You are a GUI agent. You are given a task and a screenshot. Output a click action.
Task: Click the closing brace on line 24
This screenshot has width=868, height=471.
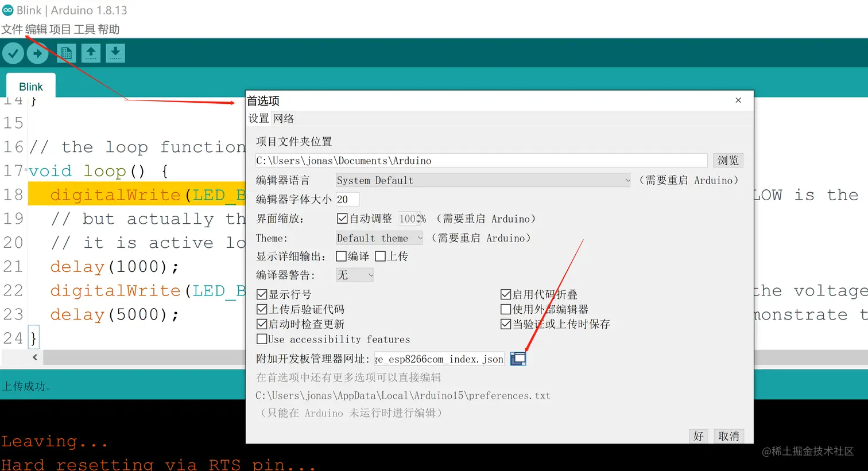point(33,338)
